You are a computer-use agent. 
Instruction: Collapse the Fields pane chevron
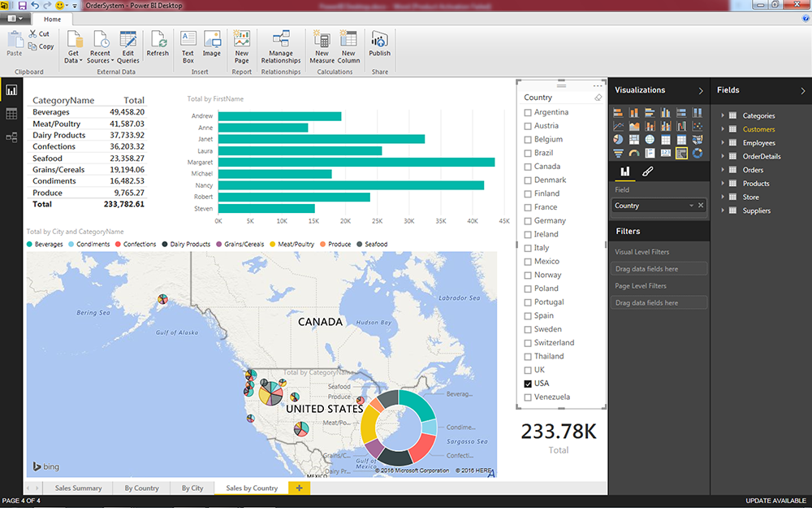(x=803, y=91)
